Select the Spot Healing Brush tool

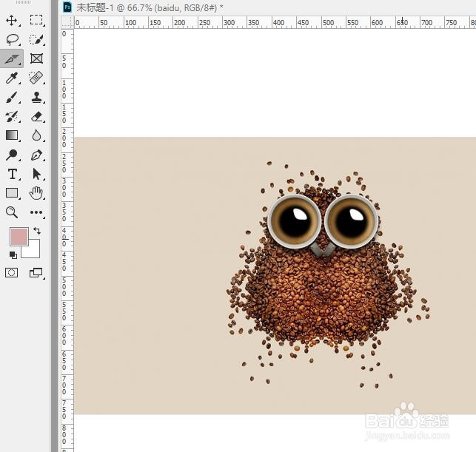pos(36,78)
